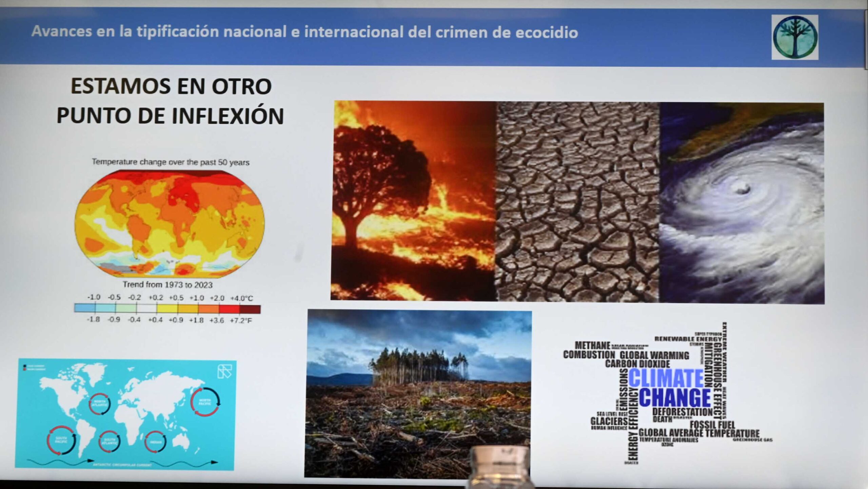Click the slide header title text
This screenshot has width=868, height=489.
304,32
